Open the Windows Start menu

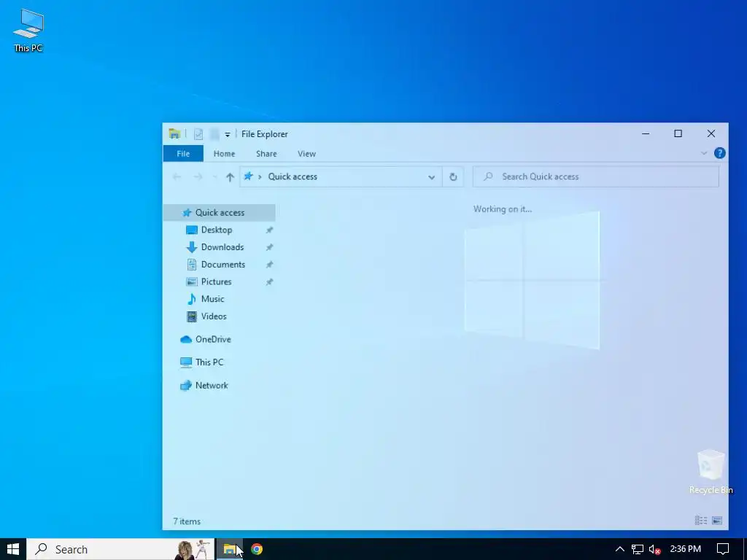pyautogui.click(x=13, y=549)
